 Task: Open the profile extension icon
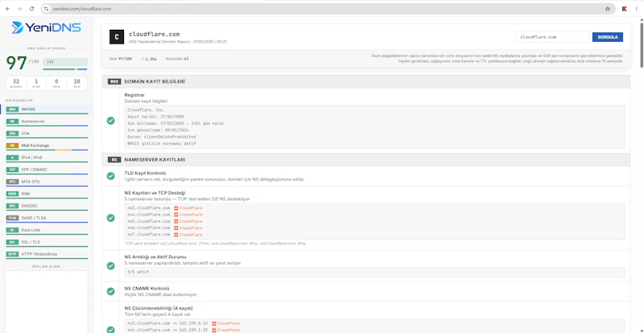tap(625, 9)
